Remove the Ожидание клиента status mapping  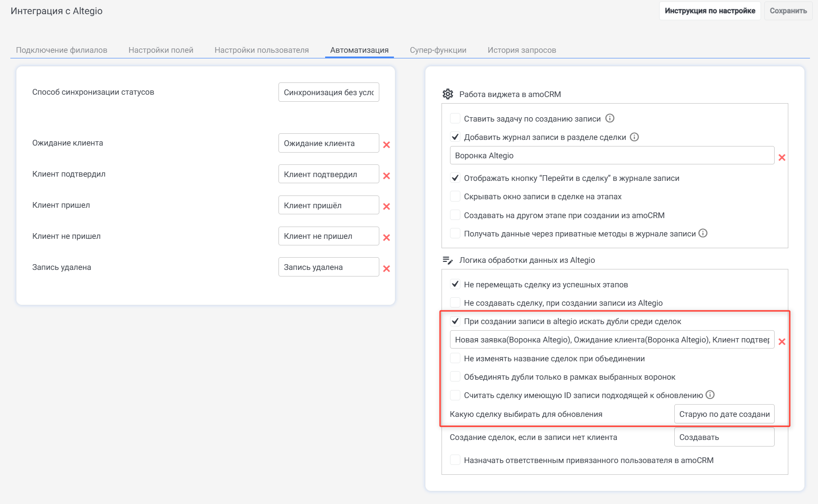pyautogui.click(x=386, y=145)
